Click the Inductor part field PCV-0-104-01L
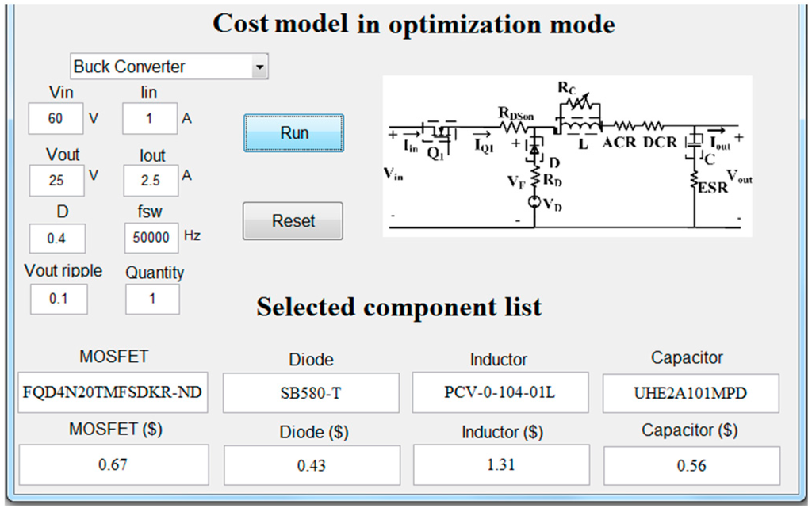 500,392
